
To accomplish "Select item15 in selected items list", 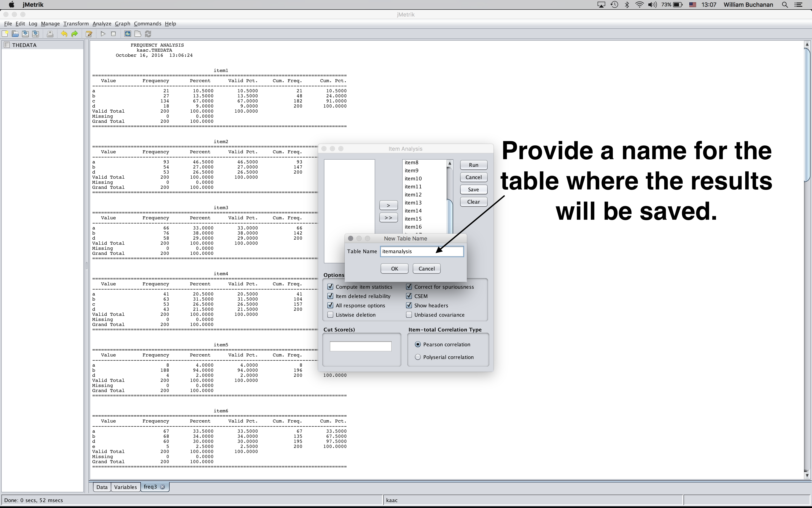I will coord(425,219).
